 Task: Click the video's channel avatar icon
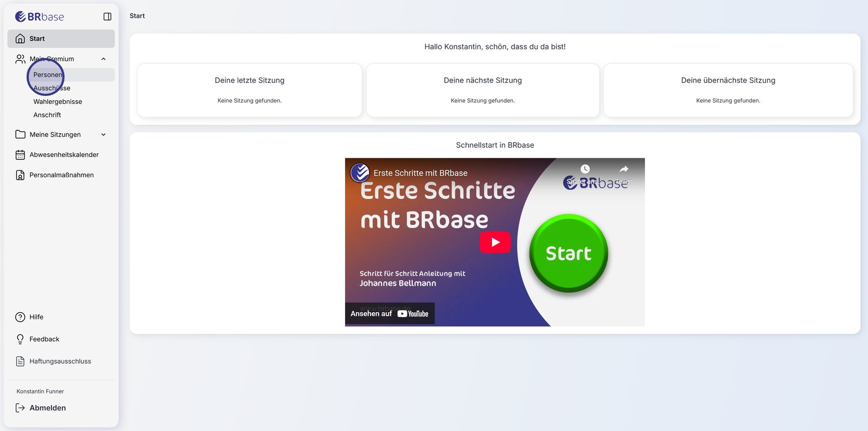tap(360, 173)
